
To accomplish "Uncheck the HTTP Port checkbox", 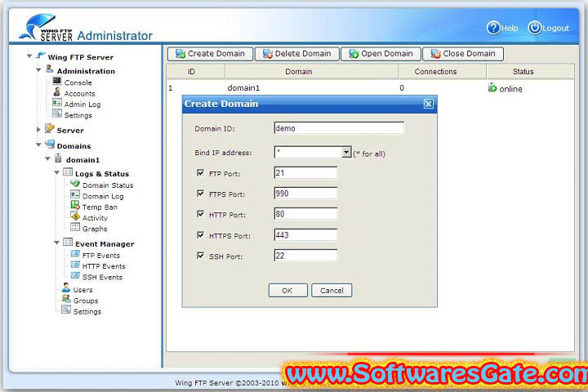I will [x=201, y=214].
